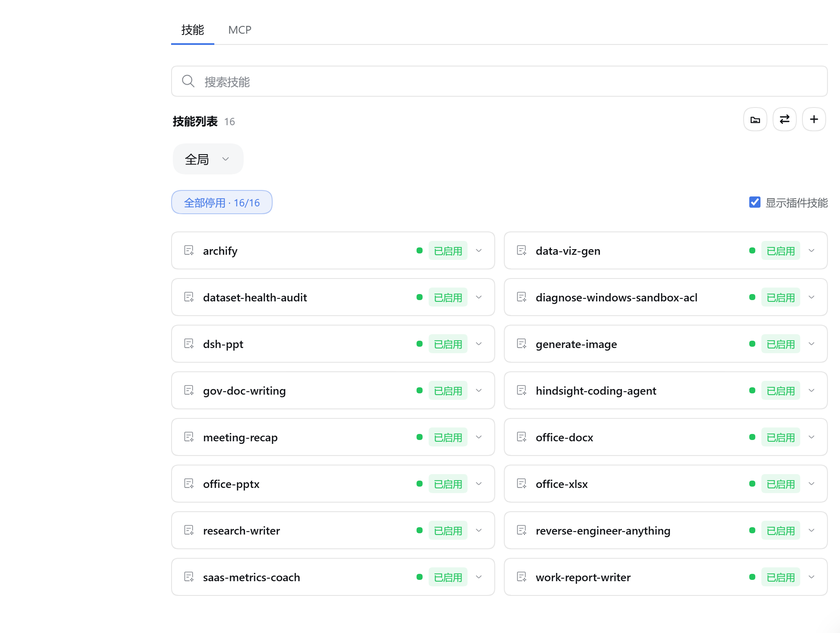Click the reverse-engineer-anything skill icon
This screenshot has height=633, width=840.
(x=521, y=530)
